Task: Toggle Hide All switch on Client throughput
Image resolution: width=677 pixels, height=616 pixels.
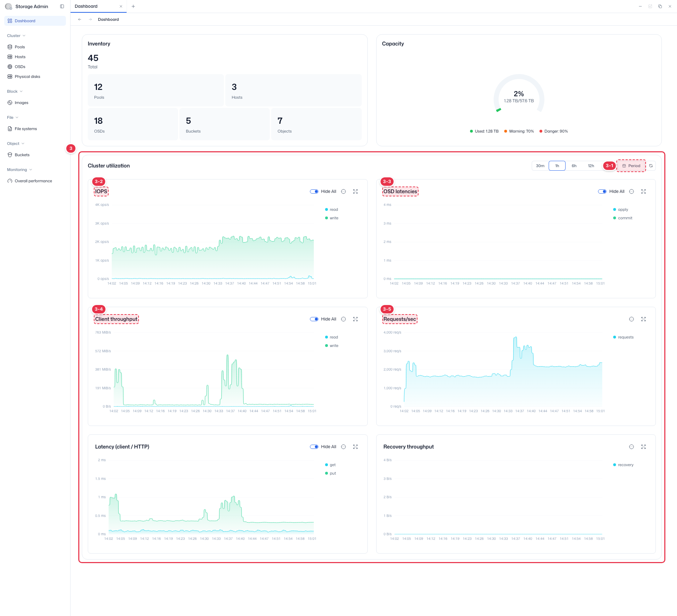Action: click(x=314, y=319)
